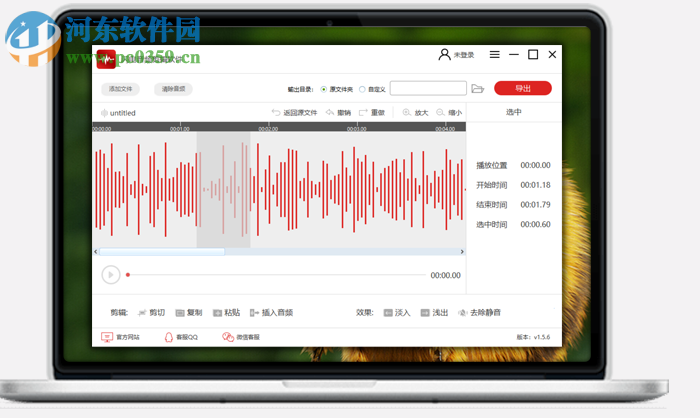The height and width of the screenshot is (418, 700).
Task: Click the 结束时间 value 00:01.79
Action: (x=535, y=205)
